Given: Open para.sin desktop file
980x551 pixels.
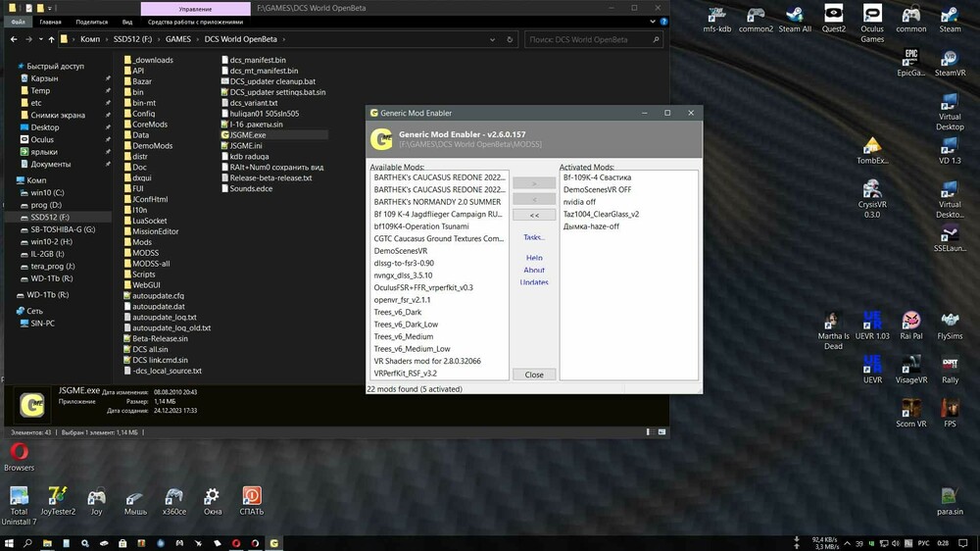Looking at the screenshot, I should [x=950, y=500].
